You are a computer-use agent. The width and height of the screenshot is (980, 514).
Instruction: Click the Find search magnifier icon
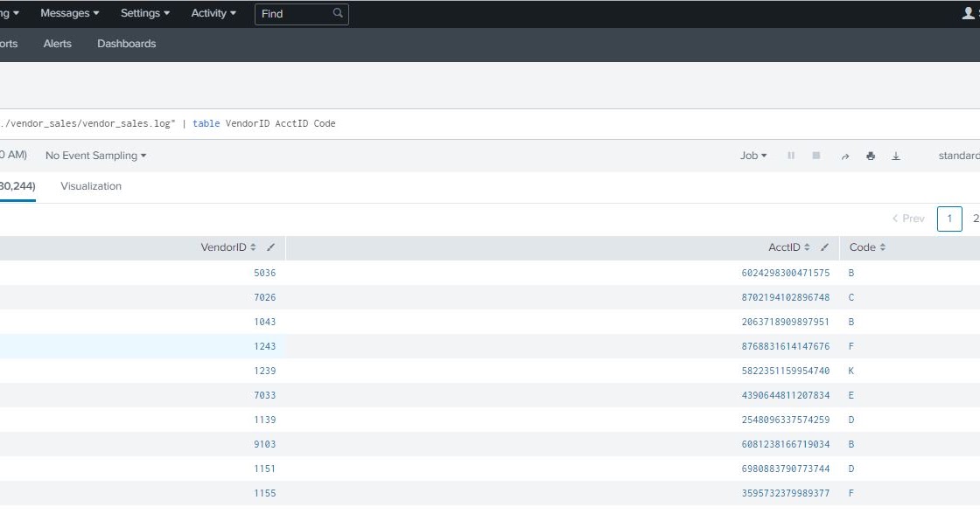click(x=336, y=13)
